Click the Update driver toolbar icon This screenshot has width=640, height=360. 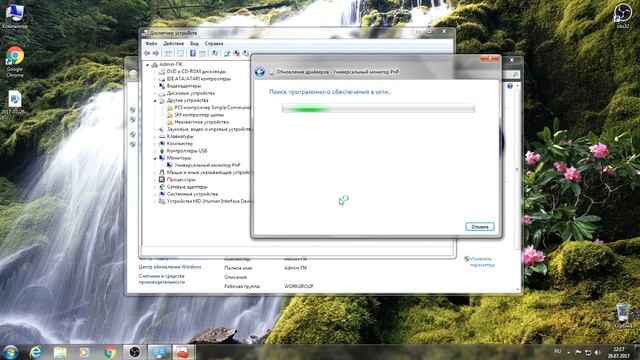point(227,53)
